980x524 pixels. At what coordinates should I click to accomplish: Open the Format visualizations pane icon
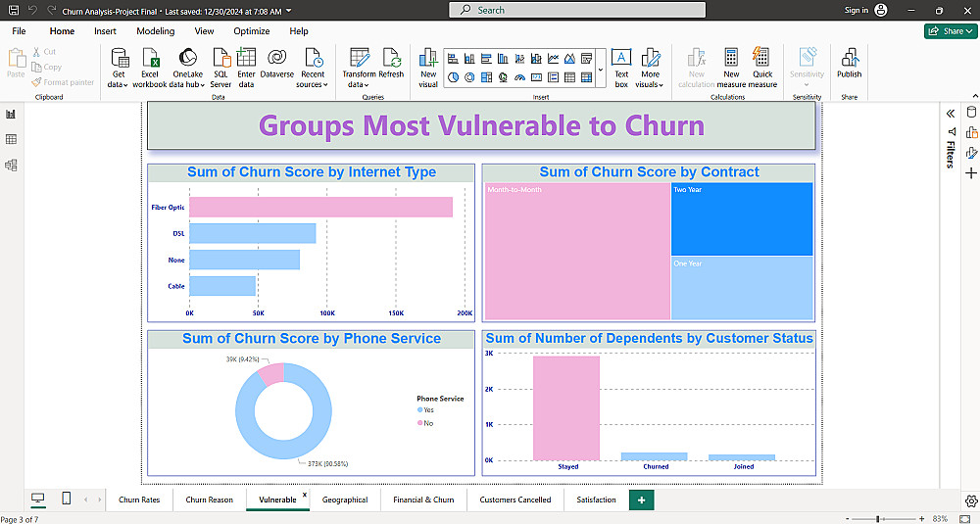point(970,153)
